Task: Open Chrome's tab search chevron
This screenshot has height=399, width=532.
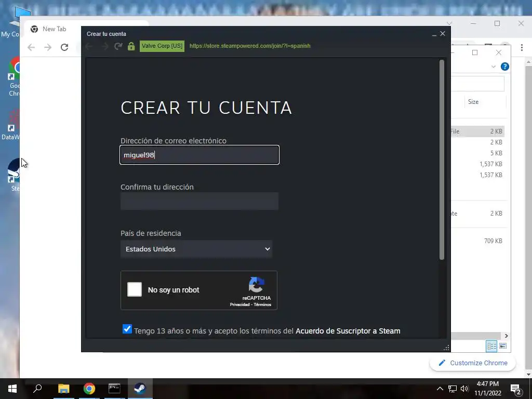Action: [x=449, y=24]
